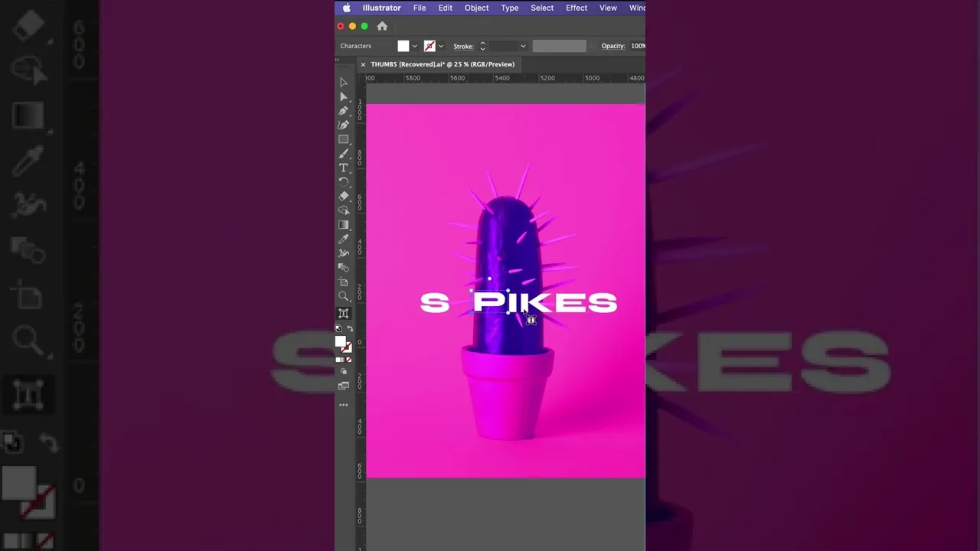Open the Illustrator application menu
Screen dimensions: 980x551
pyautogui.click(x=382, y=8)
